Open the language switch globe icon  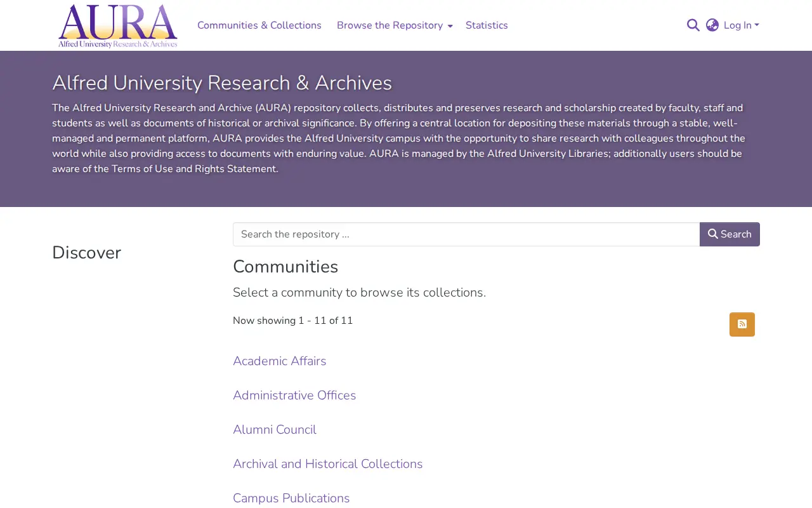point(712,25)
